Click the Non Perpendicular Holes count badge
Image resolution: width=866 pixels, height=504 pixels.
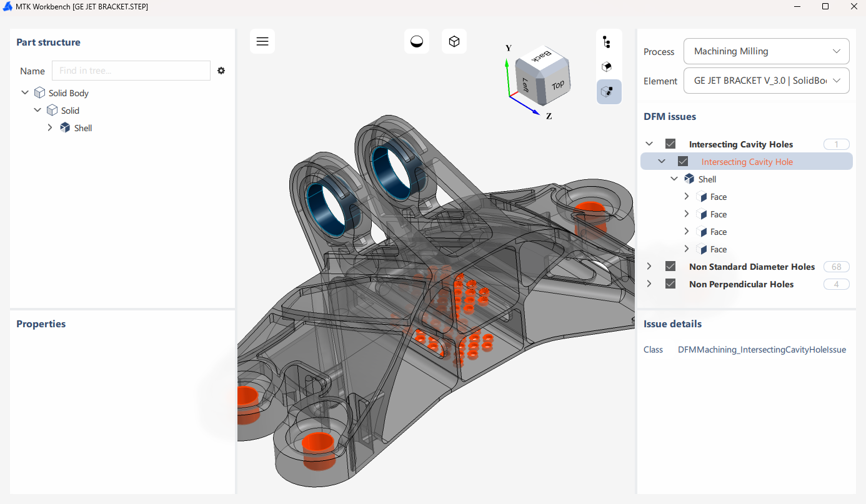point(836,284)
